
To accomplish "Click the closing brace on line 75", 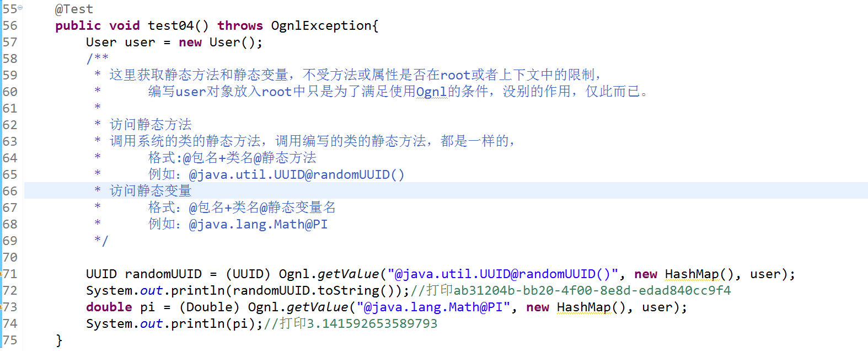I will (59, 341).
